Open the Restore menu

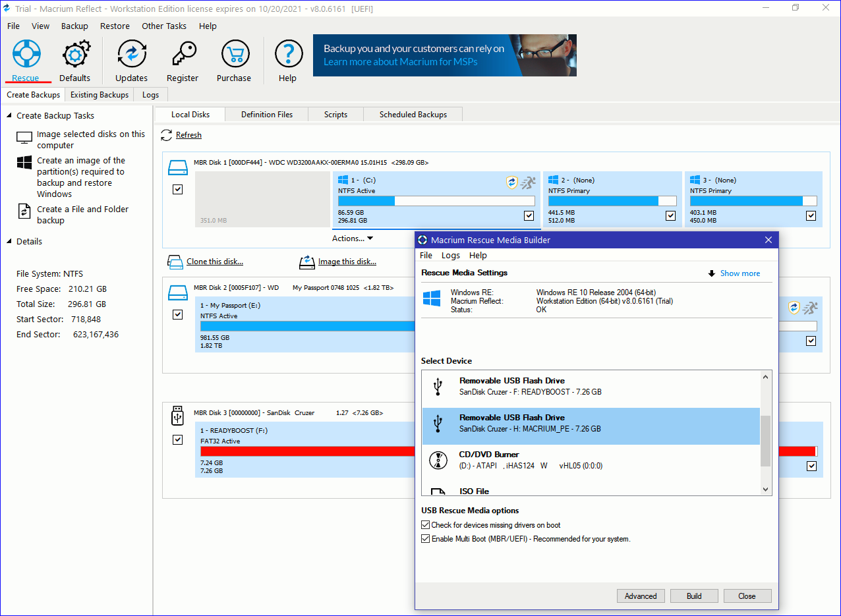[x=115, y=26]
